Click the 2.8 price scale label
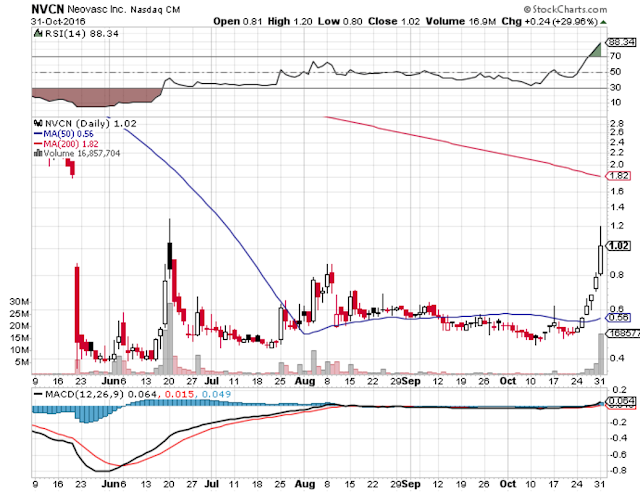Screen dimensions: 640x497 coord(616,123)
